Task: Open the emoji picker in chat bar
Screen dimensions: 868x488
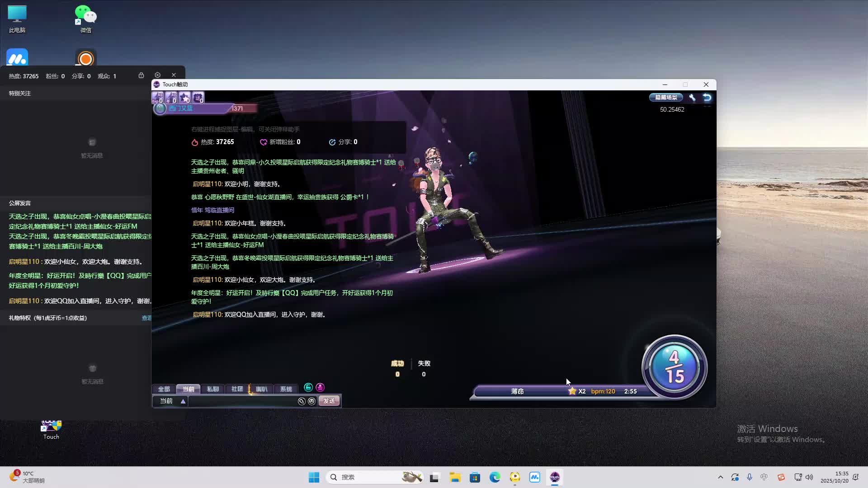Action: pos(311,401)
